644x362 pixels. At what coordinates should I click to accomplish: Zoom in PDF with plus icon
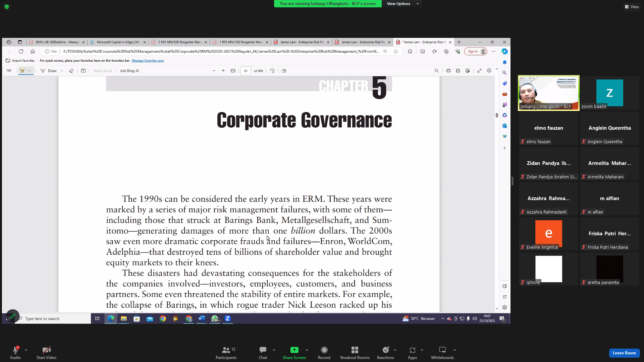[x=223, y=71]
